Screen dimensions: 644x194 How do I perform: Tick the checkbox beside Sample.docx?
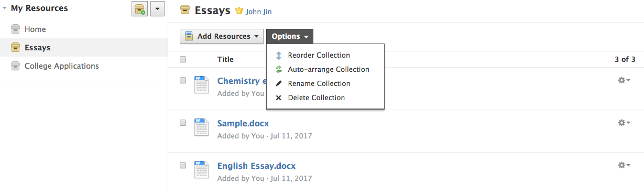click(183, 123)
